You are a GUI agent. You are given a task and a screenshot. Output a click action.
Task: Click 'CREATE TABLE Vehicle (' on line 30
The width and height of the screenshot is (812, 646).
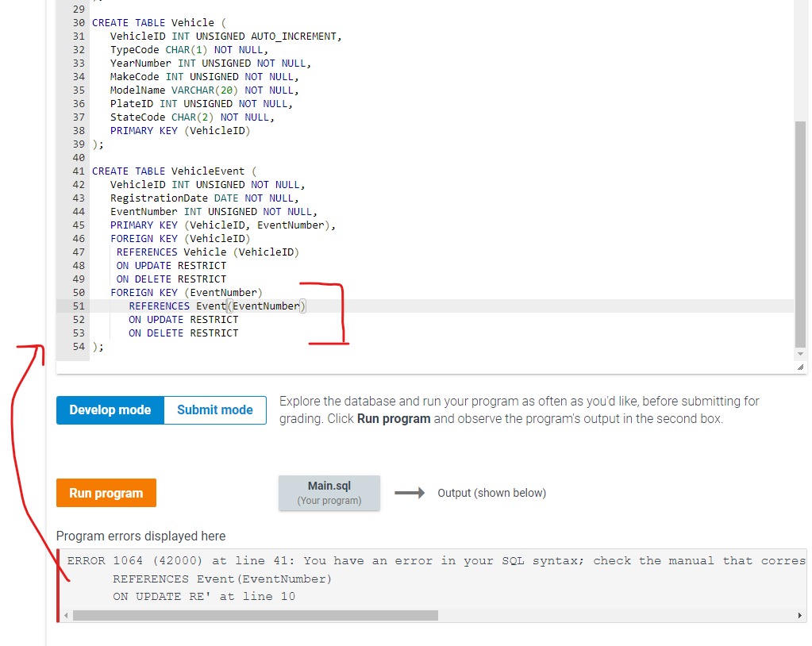coord(159,23)
